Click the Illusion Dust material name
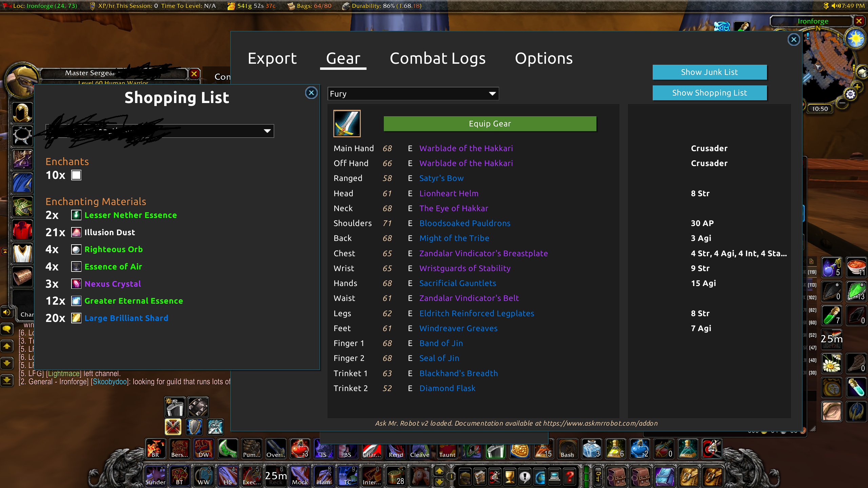Viewport: 868px width, 488px height. [110, 232]
